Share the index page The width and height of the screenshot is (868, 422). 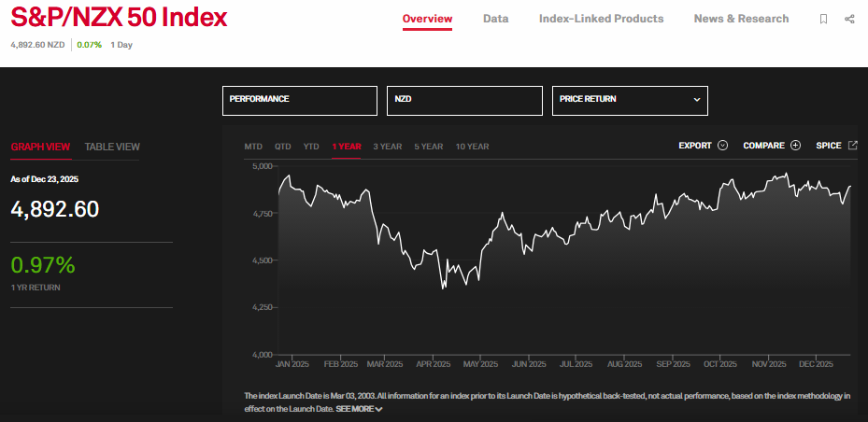coord(849,19)
